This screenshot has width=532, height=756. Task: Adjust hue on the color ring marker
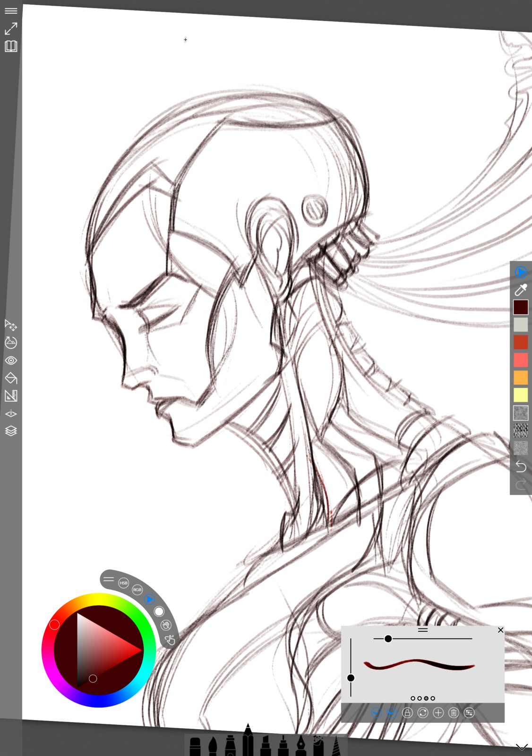[54, 625]
